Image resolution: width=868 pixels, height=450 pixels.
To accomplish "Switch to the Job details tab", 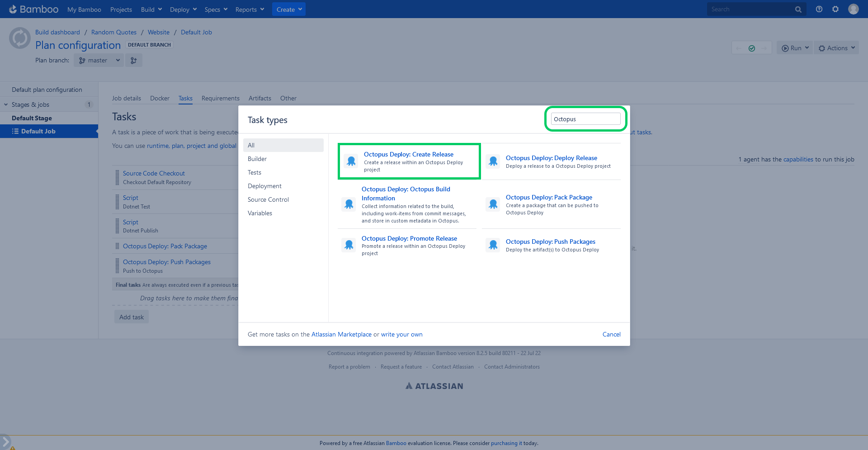I will [127, 98].
